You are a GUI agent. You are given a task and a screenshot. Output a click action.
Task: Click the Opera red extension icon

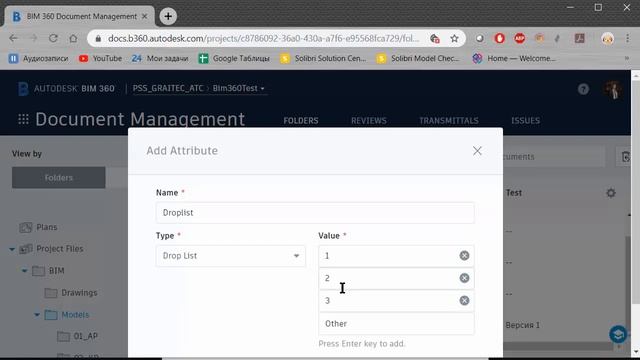[500, 38]
